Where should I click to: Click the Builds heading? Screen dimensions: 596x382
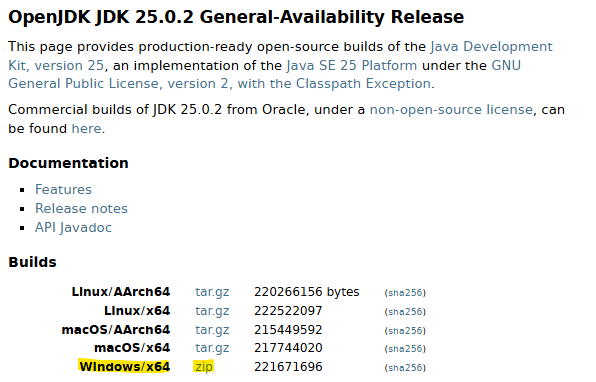(x=32, y=262)
